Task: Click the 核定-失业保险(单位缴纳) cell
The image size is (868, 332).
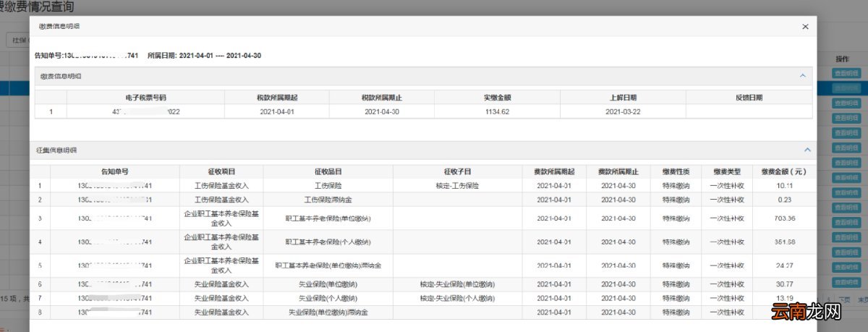Action: point(458,284)
